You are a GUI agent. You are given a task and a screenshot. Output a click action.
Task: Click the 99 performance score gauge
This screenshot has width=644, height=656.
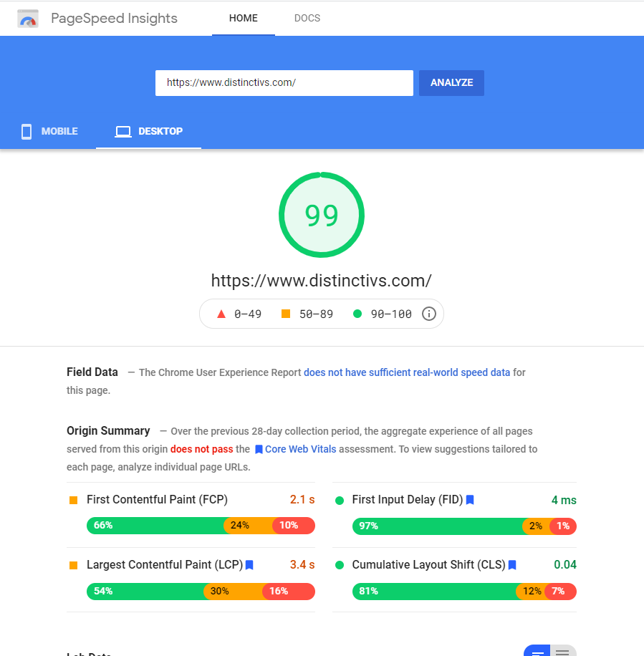point(322,215)
